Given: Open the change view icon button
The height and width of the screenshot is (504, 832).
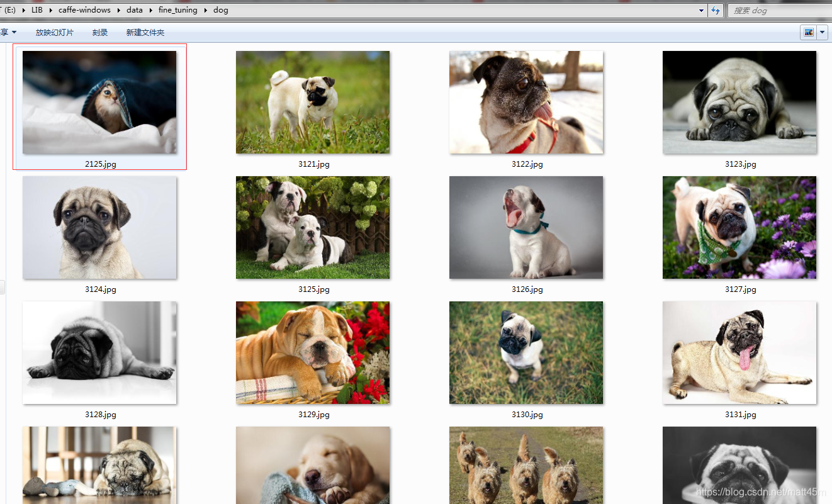Looking at the screenshot, I should (808, 32).
